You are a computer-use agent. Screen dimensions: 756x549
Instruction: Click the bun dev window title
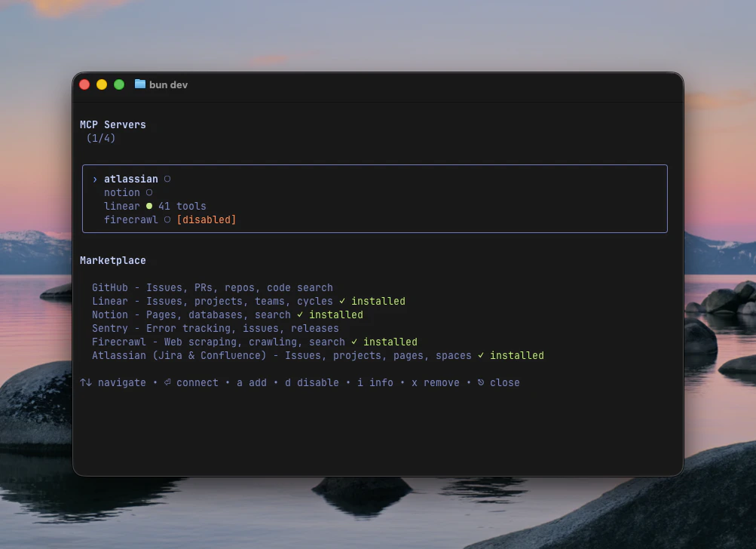coord(168,84)
